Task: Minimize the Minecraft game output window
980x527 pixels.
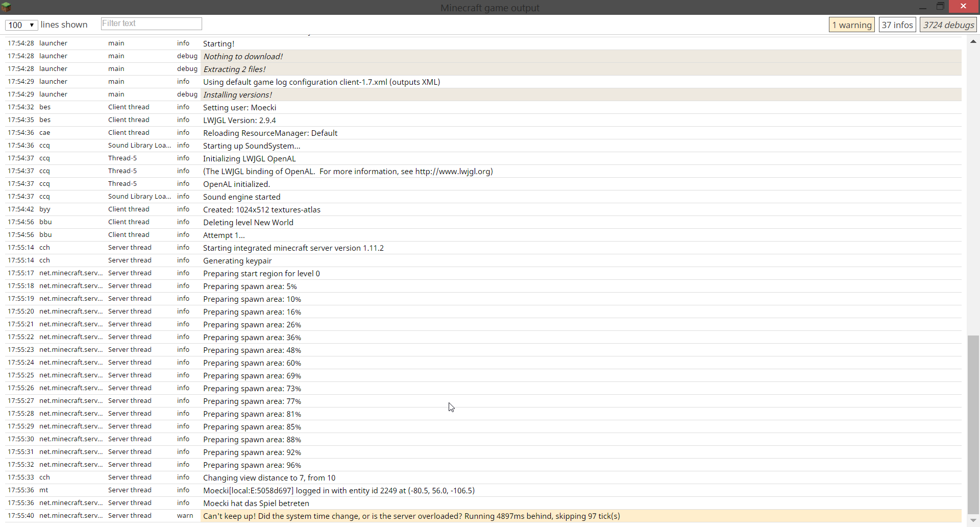Action: pyautogui.click(x=923, y=7)
